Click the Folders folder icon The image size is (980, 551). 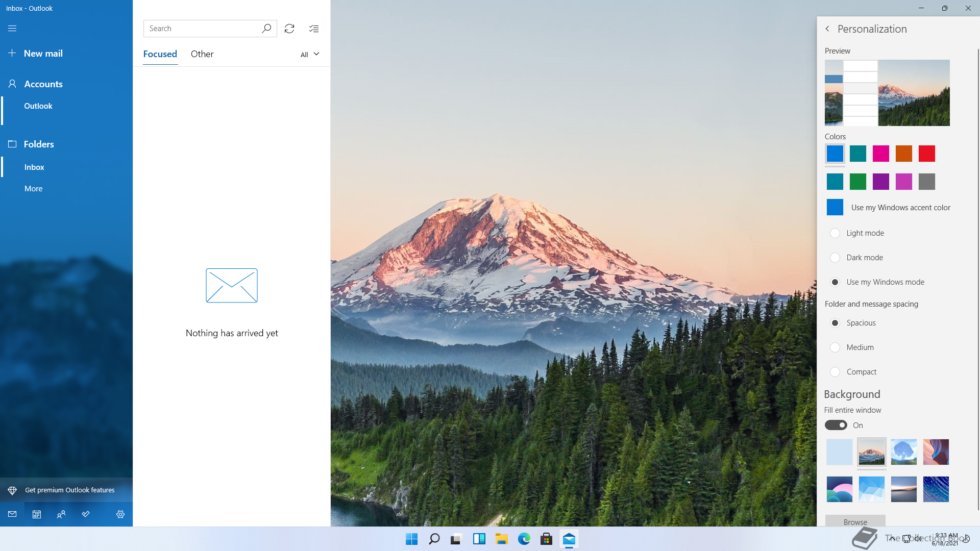(x=12, y=144)
